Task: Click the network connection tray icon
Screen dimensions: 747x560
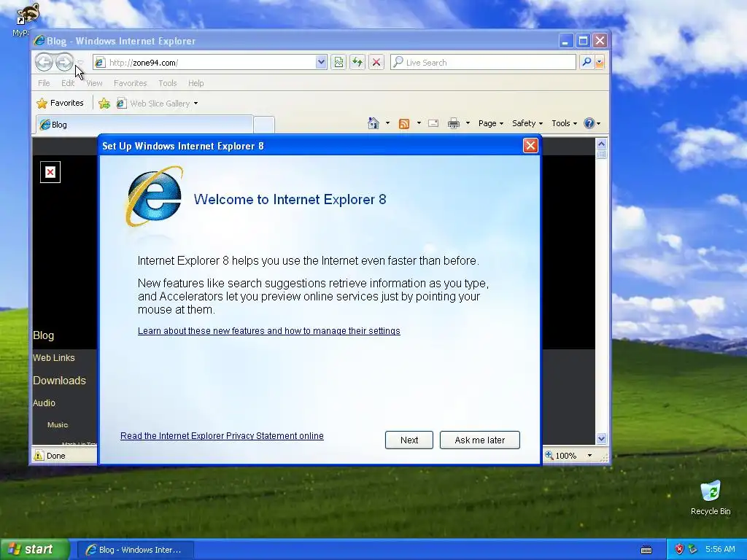Action: click(693, 550)
